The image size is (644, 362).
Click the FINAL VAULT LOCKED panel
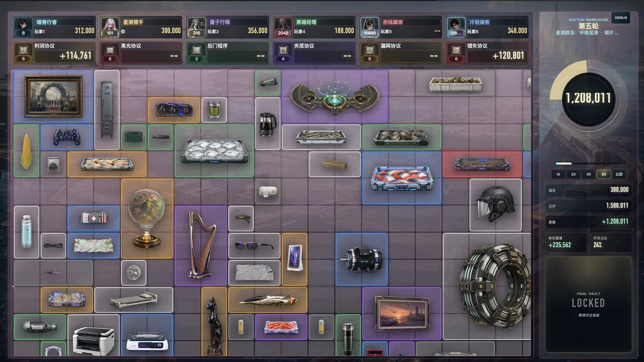pyautogui.click(x=588, y=304)
